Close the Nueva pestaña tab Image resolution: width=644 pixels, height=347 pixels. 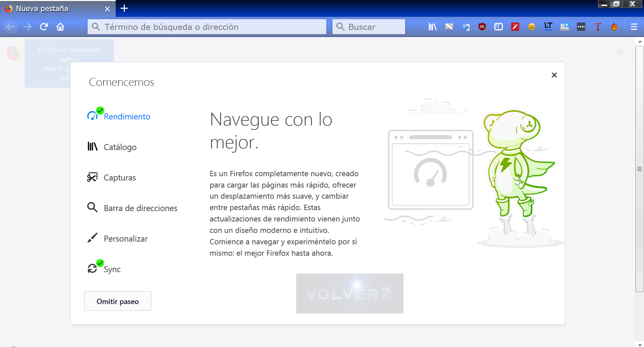click(107, 9)
